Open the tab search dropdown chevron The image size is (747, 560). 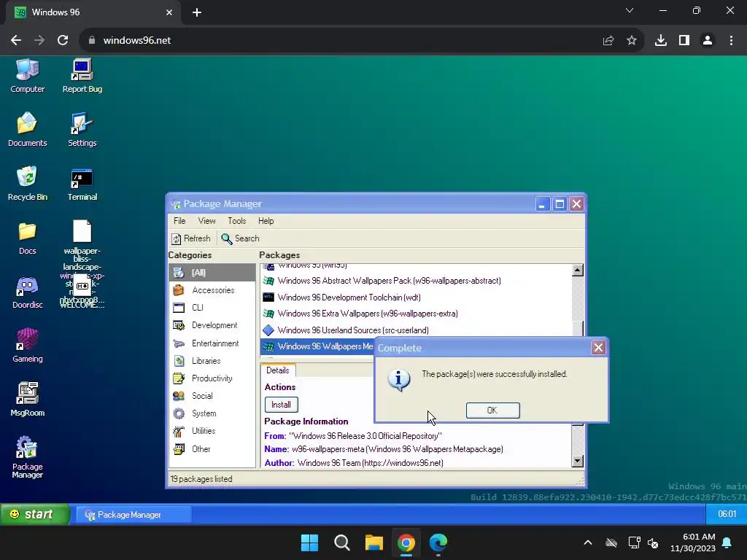point(630,10)
